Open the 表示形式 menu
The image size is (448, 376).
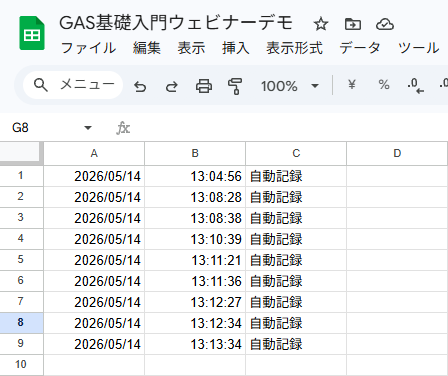294,48
